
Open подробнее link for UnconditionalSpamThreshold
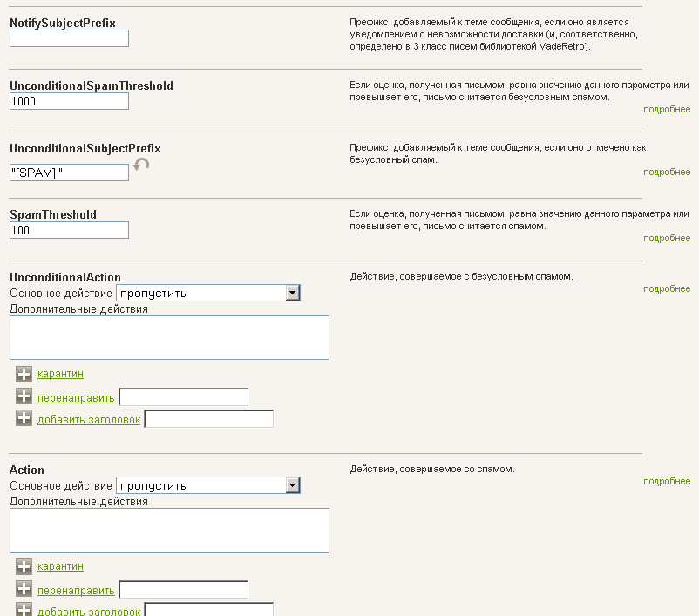[667, 109]
